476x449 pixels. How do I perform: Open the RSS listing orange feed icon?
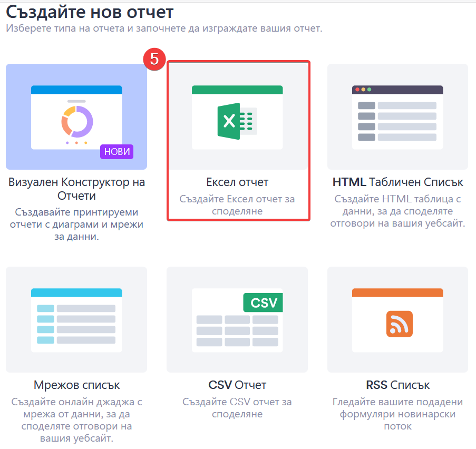(x=399, y=324)
